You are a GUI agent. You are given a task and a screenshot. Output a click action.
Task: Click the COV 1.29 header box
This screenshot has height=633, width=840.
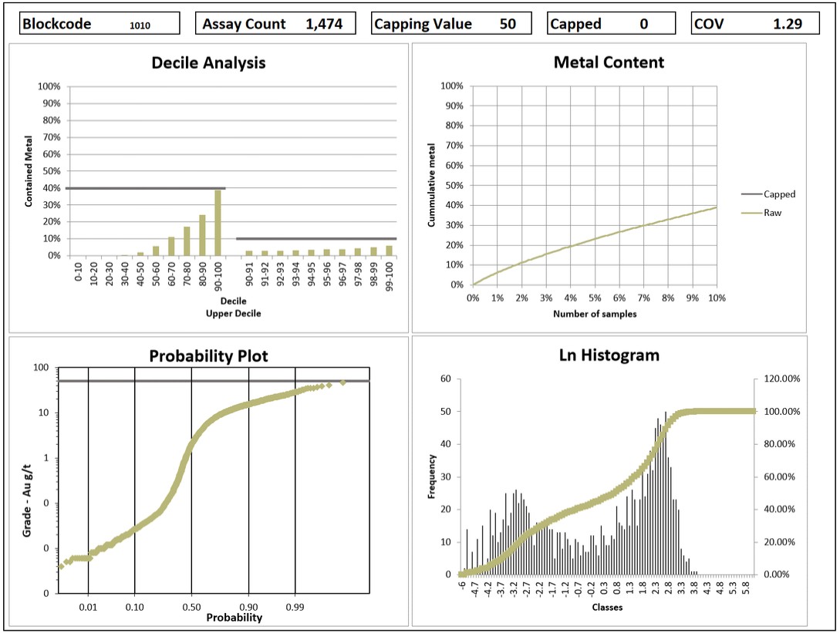pyautogui.click(x=747, y=24)
